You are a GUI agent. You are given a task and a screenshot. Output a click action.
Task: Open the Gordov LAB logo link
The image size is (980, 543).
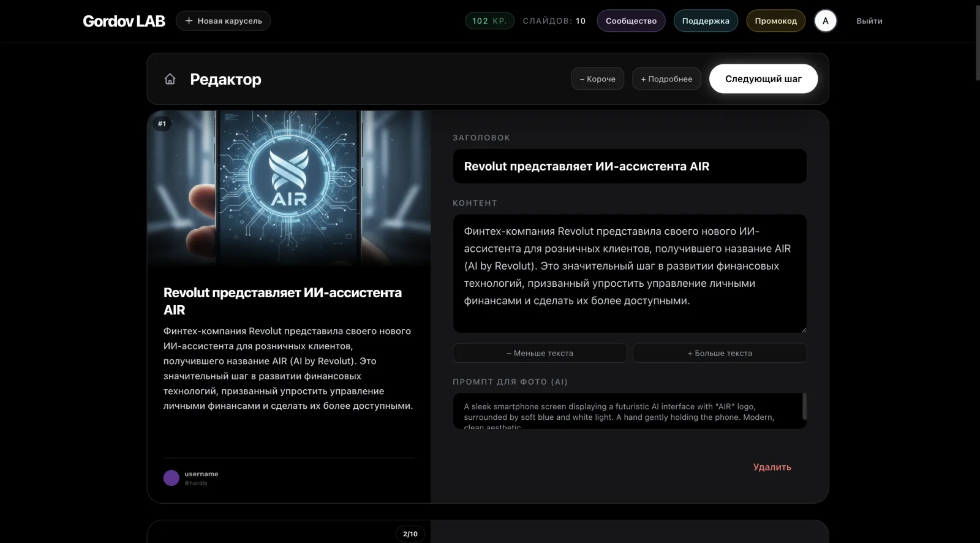[x=124, y=21]
